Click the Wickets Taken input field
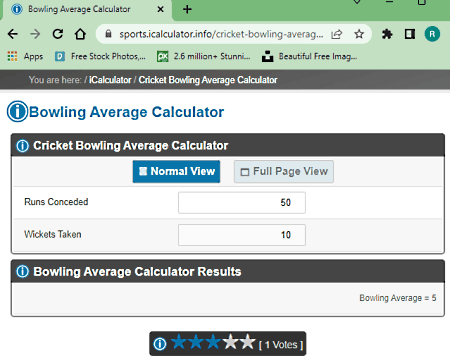This screenshot has width=450, height=363. (x=242, y=235)
